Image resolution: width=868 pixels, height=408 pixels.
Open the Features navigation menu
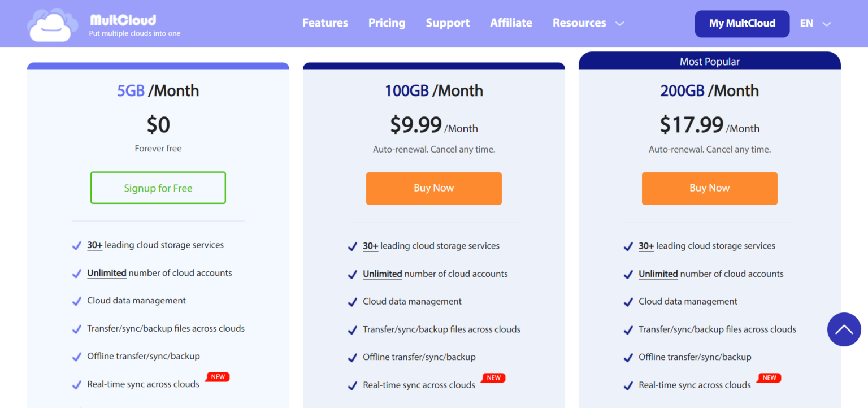tap(325, 23)
